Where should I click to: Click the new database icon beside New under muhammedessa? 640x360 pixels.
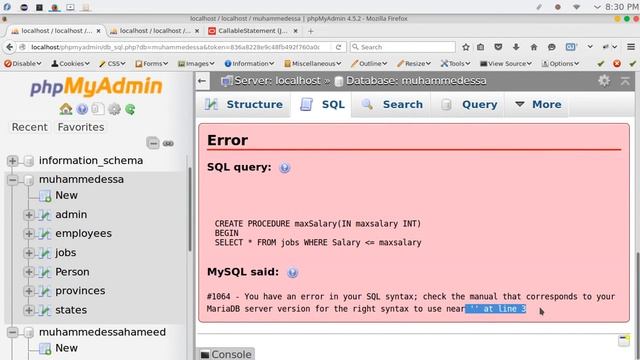coord(45,196)
